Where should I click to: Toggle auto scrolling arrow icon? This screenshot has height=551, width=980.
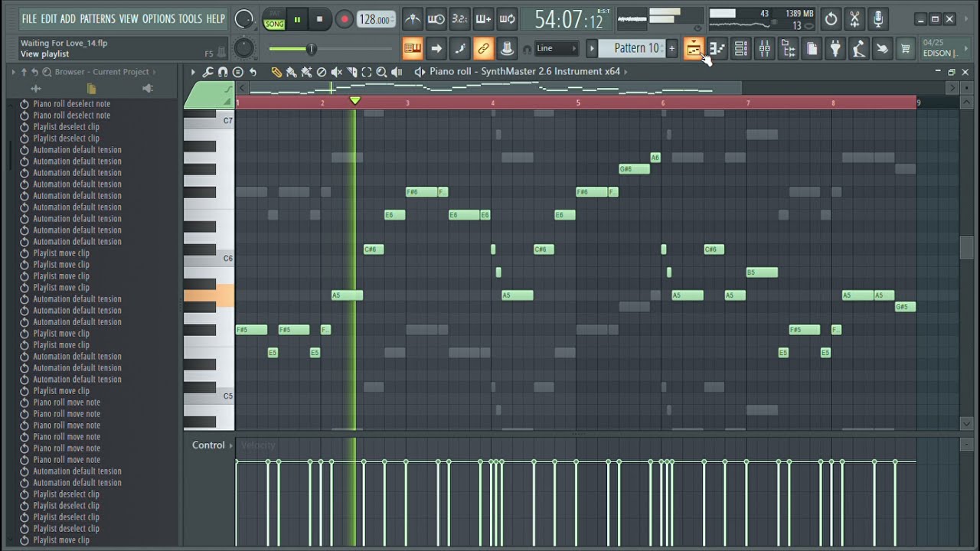point(436,49)
